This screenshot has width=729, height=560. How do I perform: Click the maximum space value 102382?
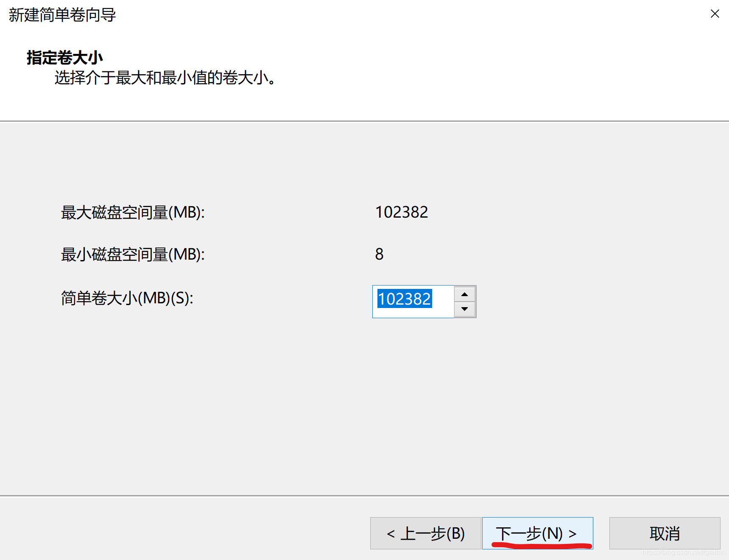402,212
